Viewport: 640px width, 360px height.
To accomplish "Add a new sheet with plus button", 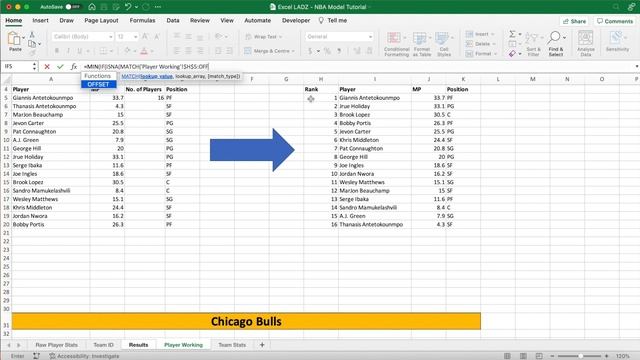I will coord(262,345).
